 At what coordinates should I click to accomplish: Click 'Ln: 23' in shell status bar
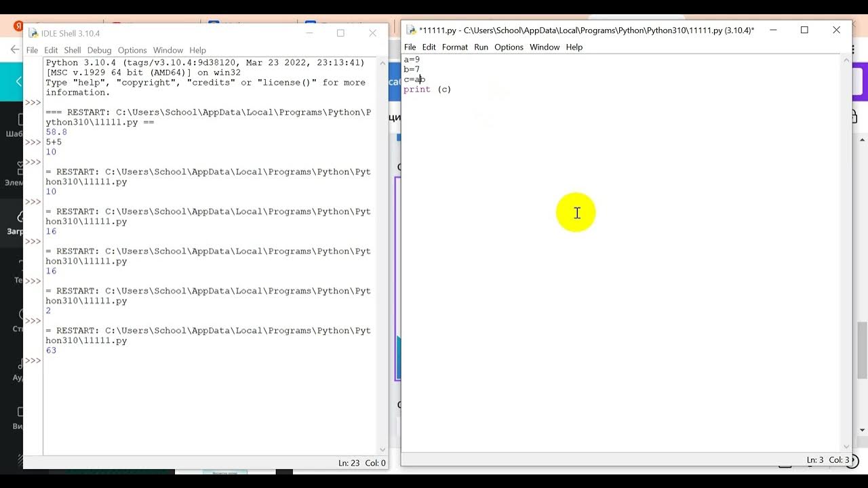(349, 463)
